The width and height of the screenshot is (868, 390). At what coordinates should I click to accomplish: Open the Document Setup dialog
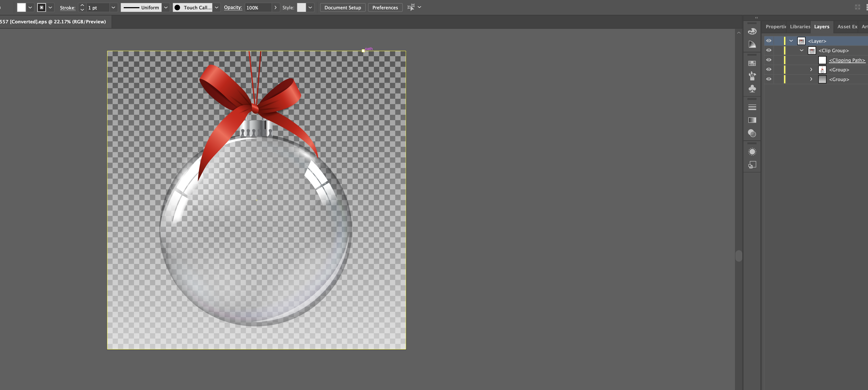coord(342,7)
